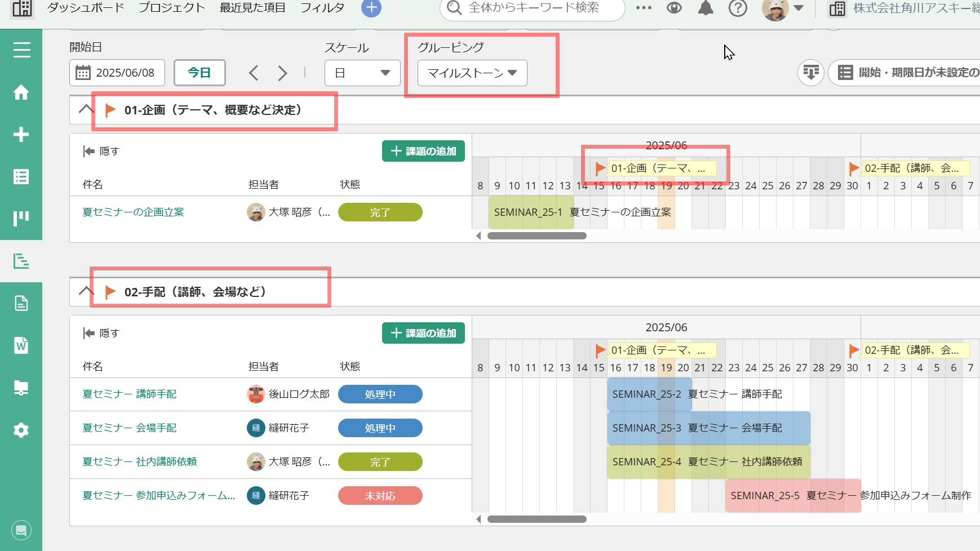This screenshot has width=980, height=551.
Task: Open the グルーピング dropdown showing マイルストーン
Action: (472, 73)
